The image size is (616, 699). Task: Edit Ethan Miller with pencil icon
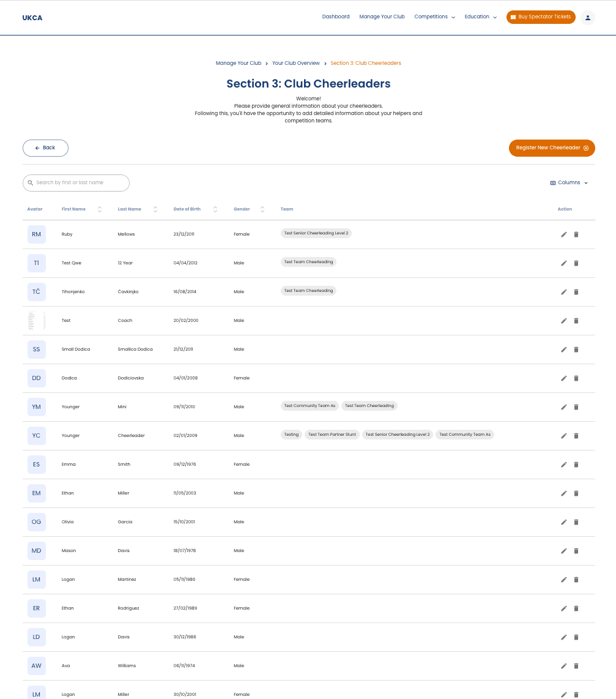(563, 493)
